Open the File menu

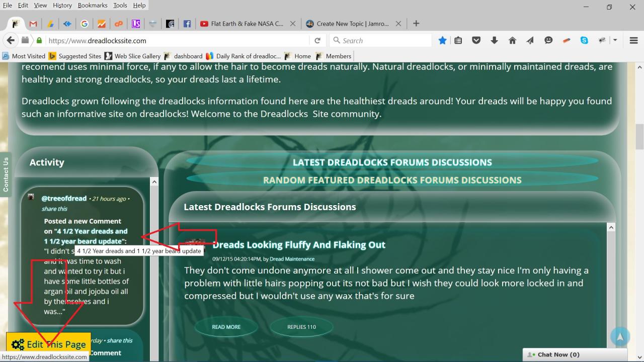7,6
